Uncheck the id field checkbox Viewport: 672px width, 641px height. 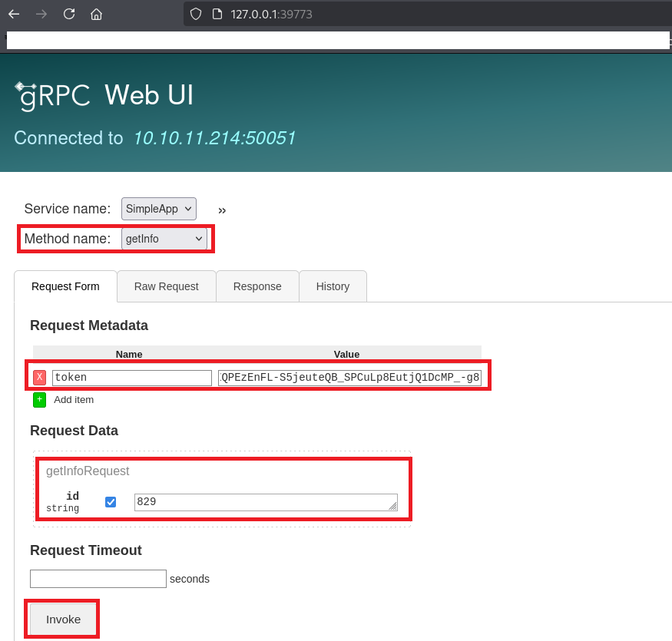pyautogui.click(x=111, y=502)
